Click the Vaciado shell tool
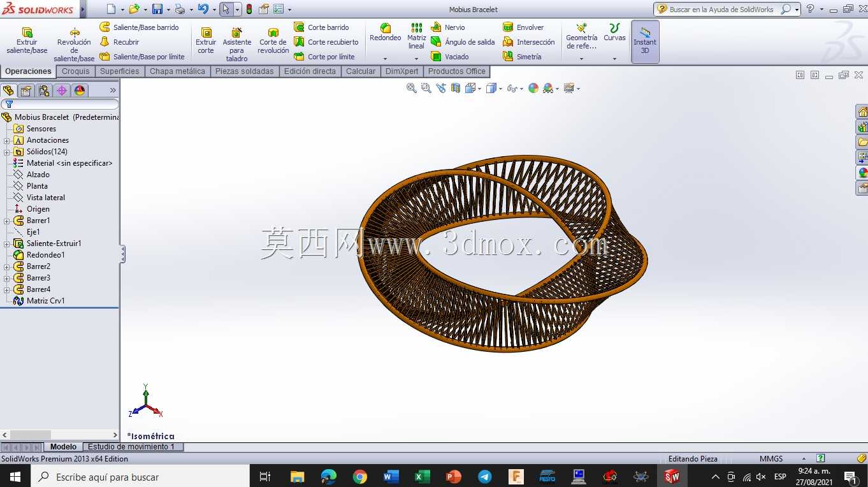This screenshot has width=868, height=487. [450, 57]
